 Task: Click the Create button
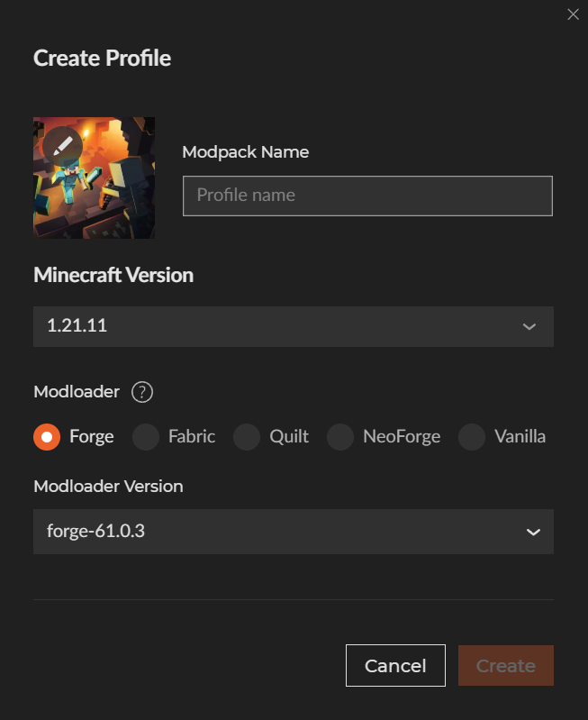pyautogui.click(x=505, y=666)
